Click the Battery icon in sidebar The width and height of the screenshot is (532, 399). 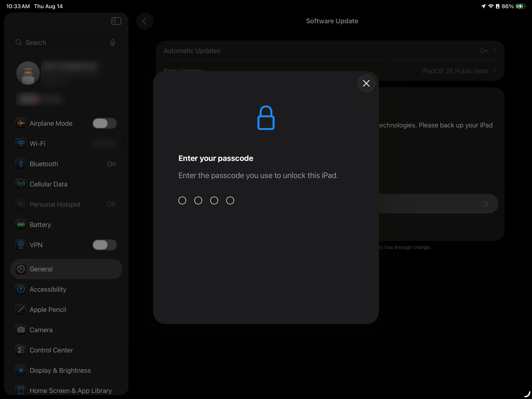21,224
